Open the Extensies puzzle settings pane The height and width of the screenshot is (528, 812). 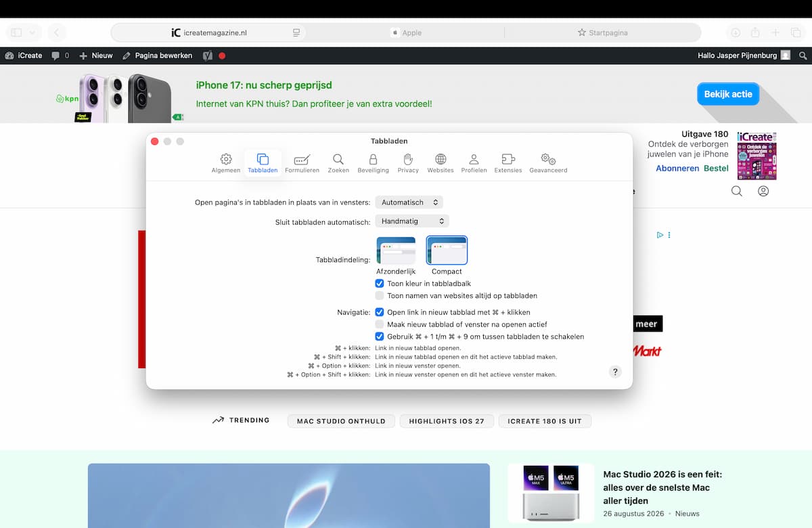(x=507, y=164)
